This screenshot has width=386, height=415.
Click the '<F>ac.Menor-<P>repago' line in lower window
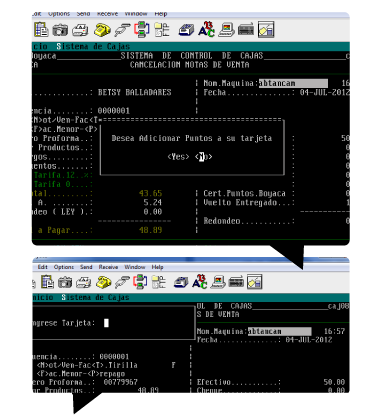81,373
